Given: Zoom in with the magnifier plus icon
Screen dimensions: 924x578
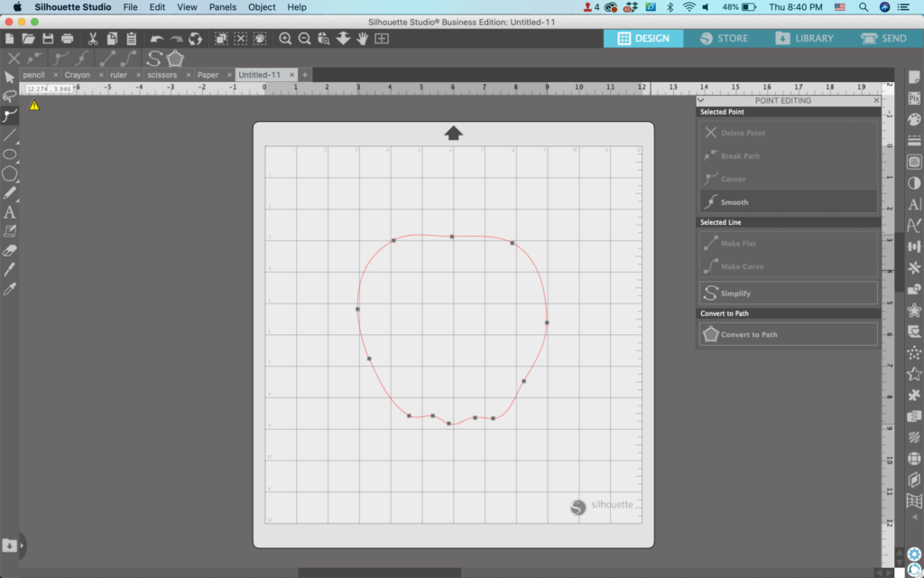Looking at the screenshot, I should [x=285, y=39].
